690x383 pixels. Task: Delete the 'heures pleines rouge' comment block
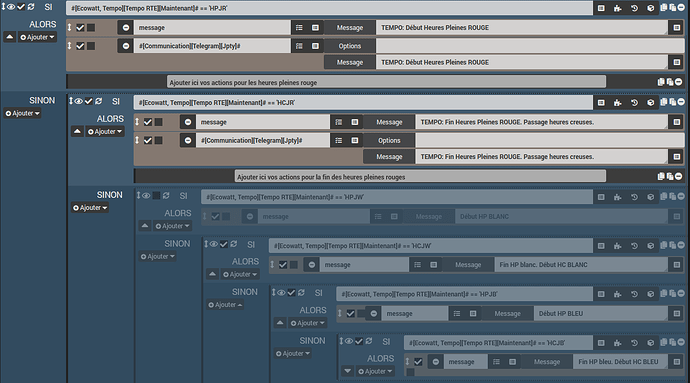679,82
